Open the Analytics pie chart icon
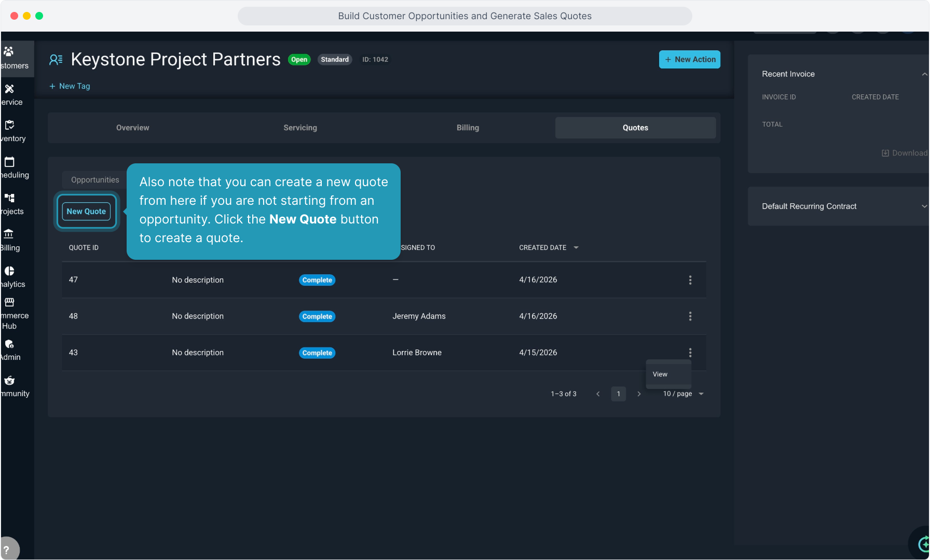930x560 pixels. click(x=9, y=271)
